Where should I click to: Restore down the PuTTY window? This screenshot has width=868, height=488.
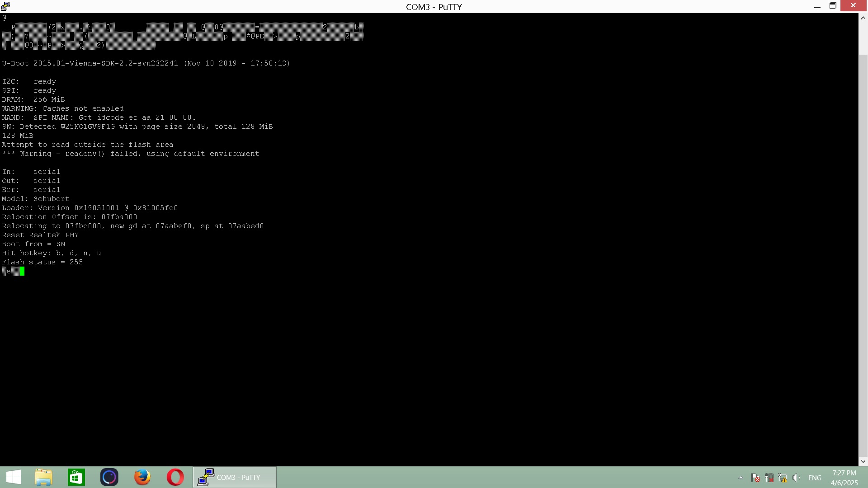coord(833,6)
